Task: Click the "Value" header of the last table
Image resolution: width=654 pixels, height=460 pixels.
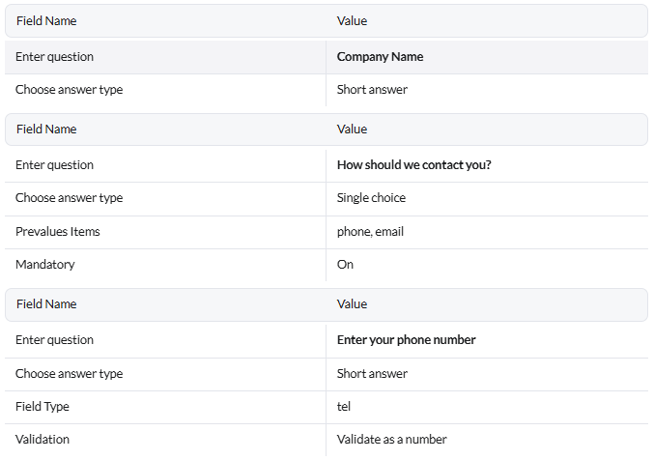Action: tap(352, 304)
